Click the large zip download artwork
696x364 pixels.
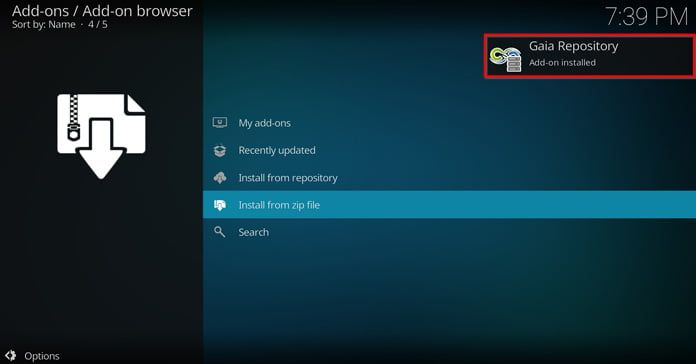pyautogui.click(x=101, y=136)
